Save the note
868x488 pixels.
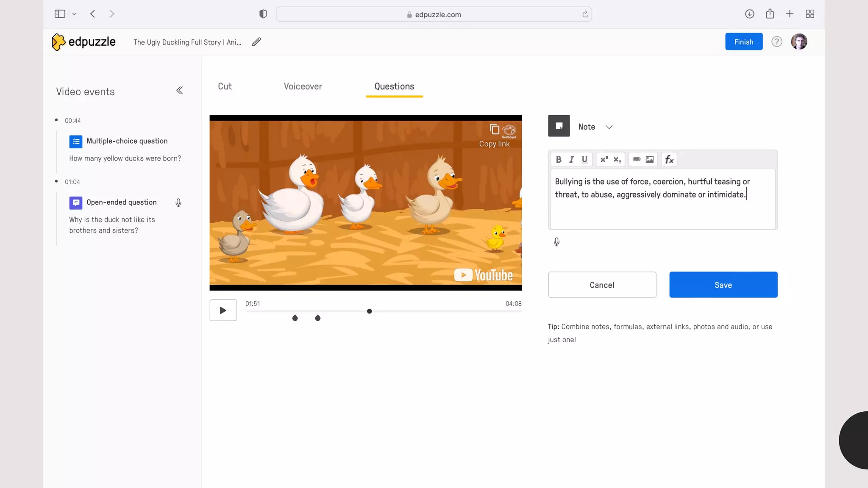(723, 285)
